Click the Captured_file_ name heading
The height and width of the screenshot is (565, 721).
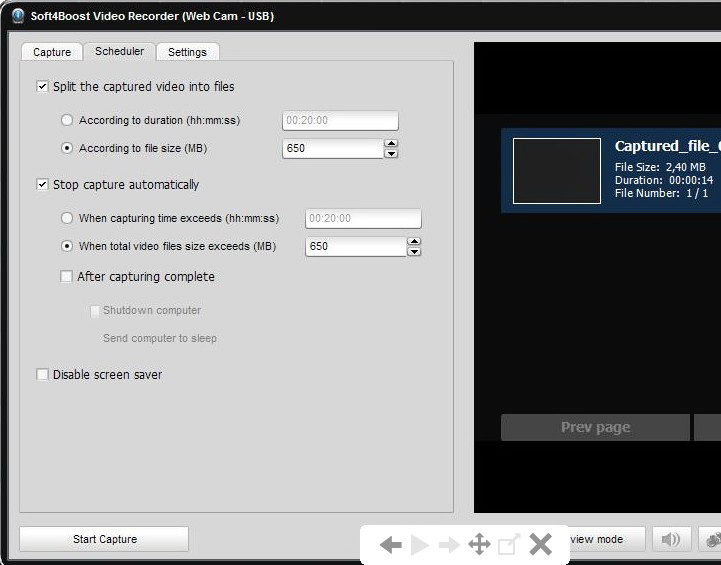point(667,146)
